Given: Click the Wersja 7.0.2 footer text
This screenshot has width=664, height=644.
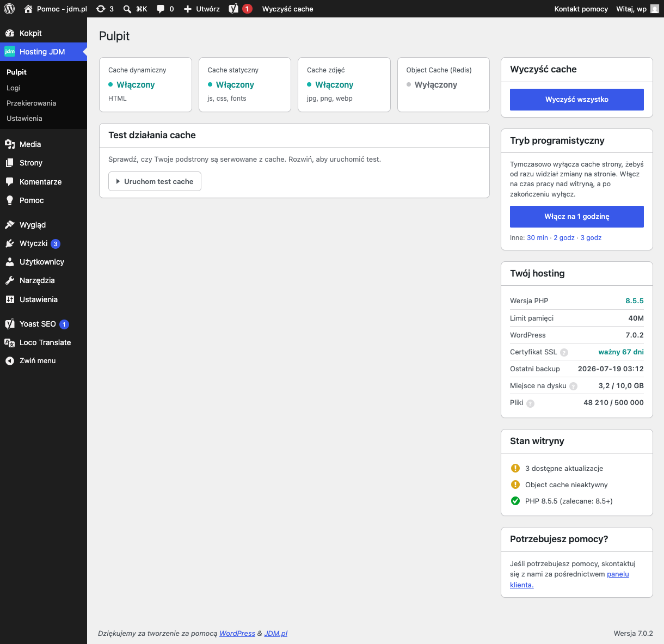Looking at the screenshot, I should 633,633.
